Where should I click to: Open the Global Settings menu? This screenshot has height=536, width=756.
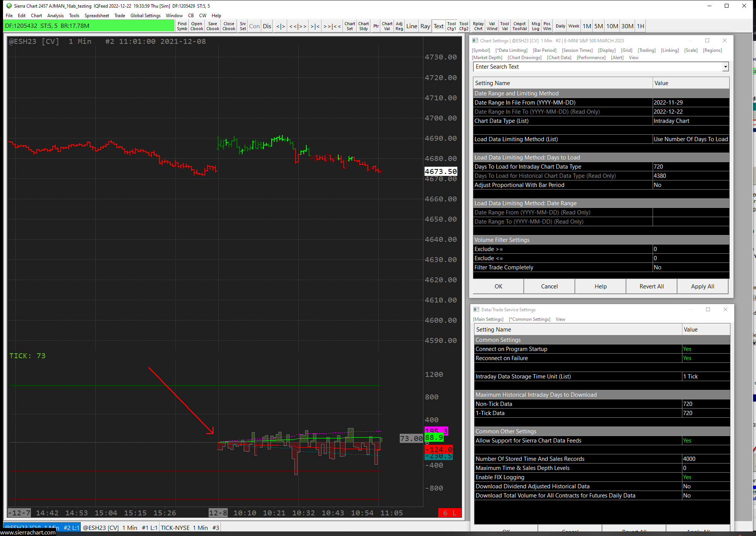[x=145, y=16]
